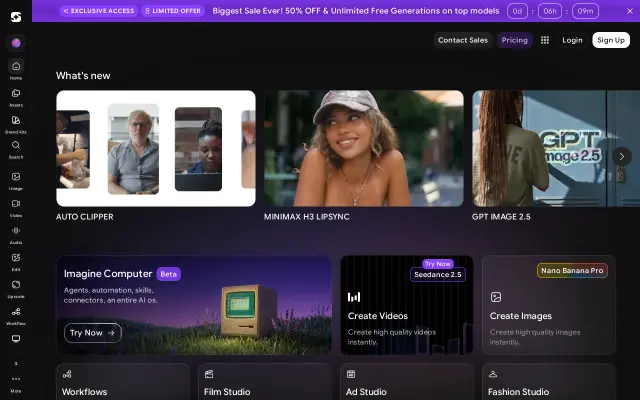The image size is (640, 400).
Task: Click the Create Images picture icon
Action: pos(496,297)
